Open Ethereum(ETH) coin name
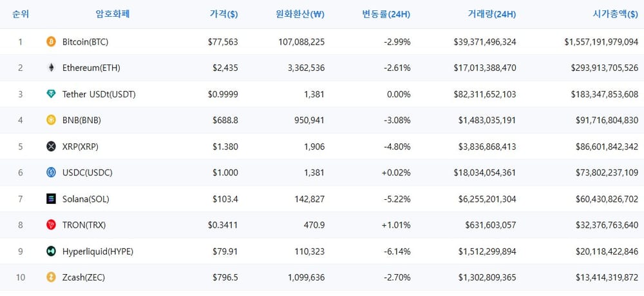The image size is (644, 296). tap(91, 68)
